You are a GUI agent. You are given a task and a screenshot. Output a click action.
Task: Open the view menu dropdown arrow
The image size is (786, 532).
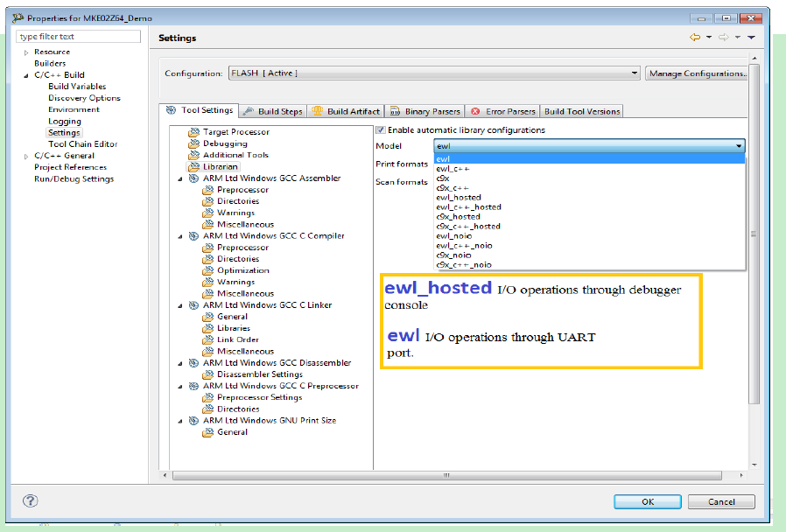click(x=751, y=37)
